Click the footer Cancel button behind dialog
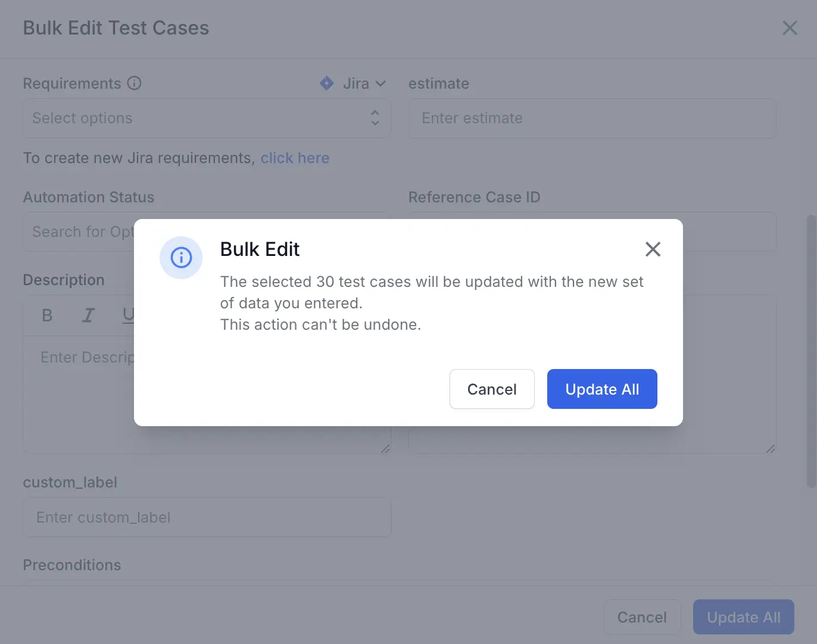 (x=641, y=617)
